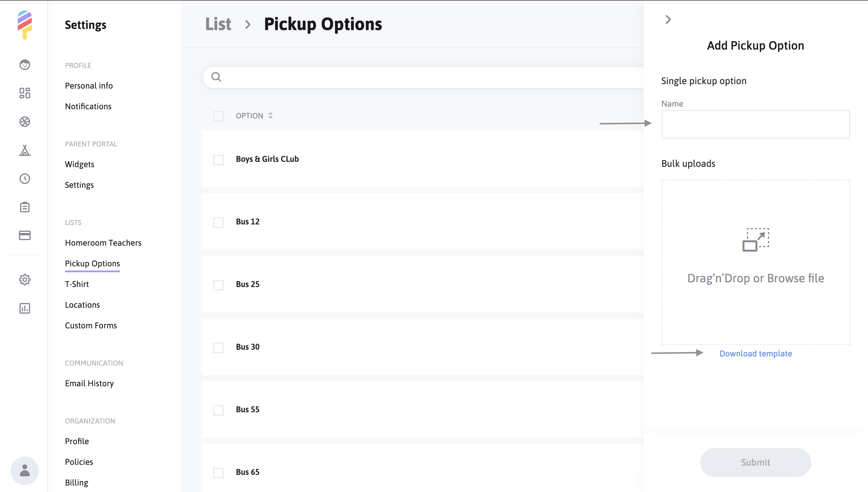Click the credit card billing sidebar icon
The image size is (868, 492).
point(25,235)
